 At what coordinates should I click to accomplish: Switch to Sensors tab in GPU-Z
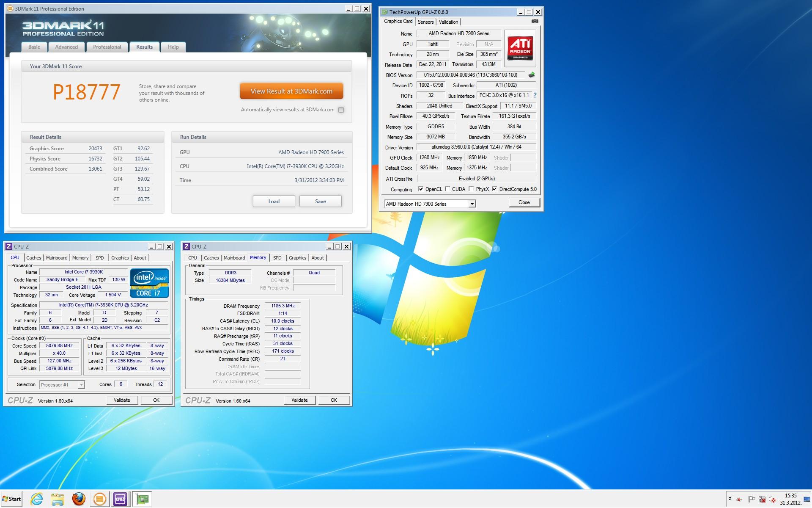426,22
